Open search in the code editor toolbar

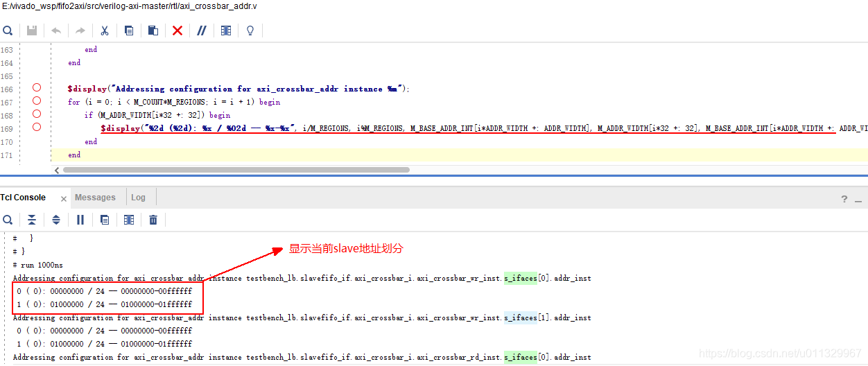pyautogui.click(x=8, y=31)
